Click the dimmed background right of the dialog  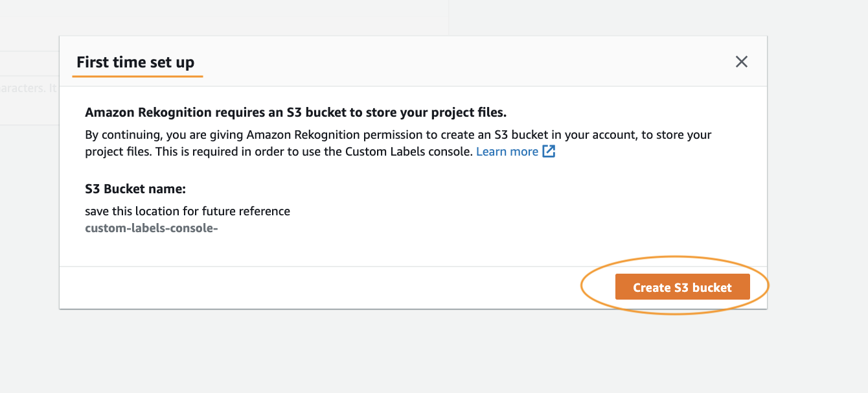[817, 195]
